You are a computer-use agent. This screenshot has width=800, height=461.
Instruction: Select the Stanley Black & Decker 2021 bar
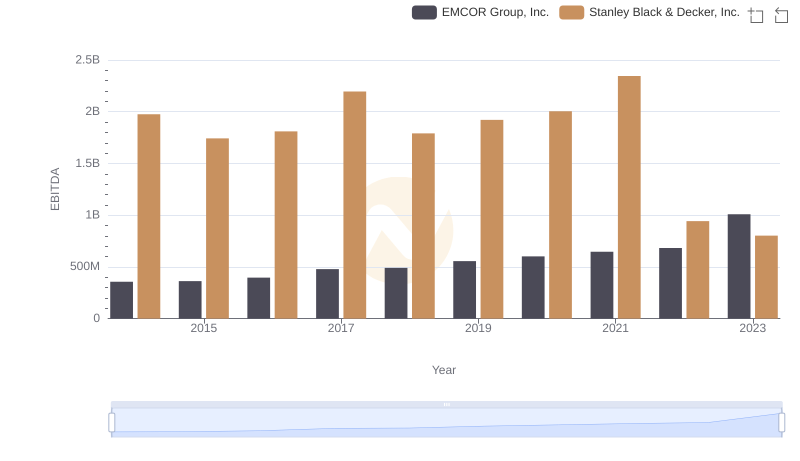click(629, 197)
